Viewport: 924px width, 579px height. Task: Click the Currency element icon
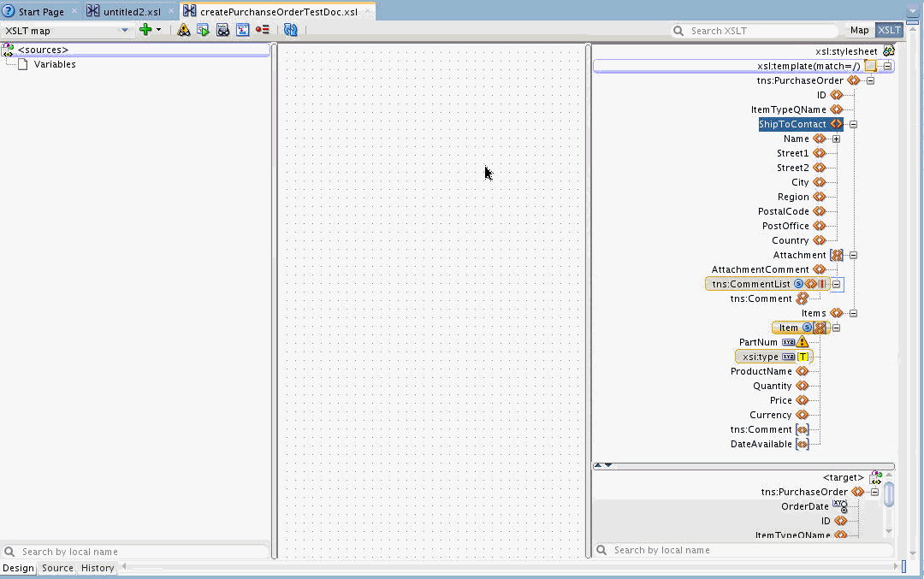click(802, 415)
